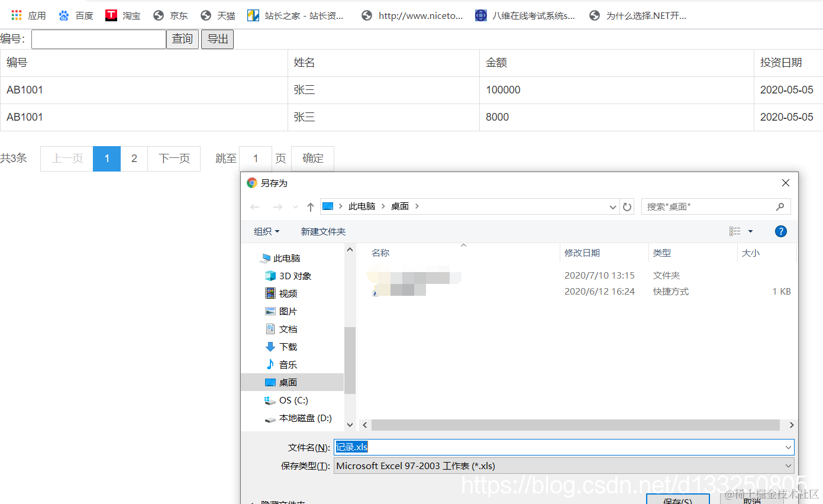The image size is (823, 504).
Task: Open the 文件名 filename dropdown
Action: (x=788, y=447)
